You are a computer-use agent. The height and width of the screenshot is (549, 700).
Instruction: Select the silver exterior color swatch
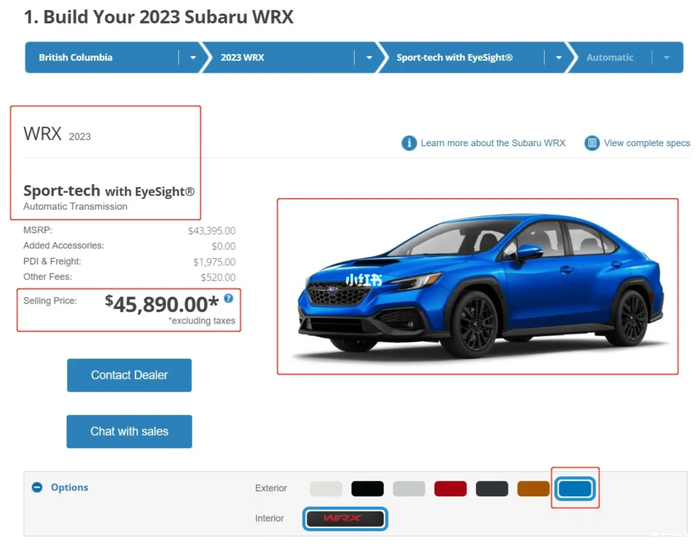409,489
